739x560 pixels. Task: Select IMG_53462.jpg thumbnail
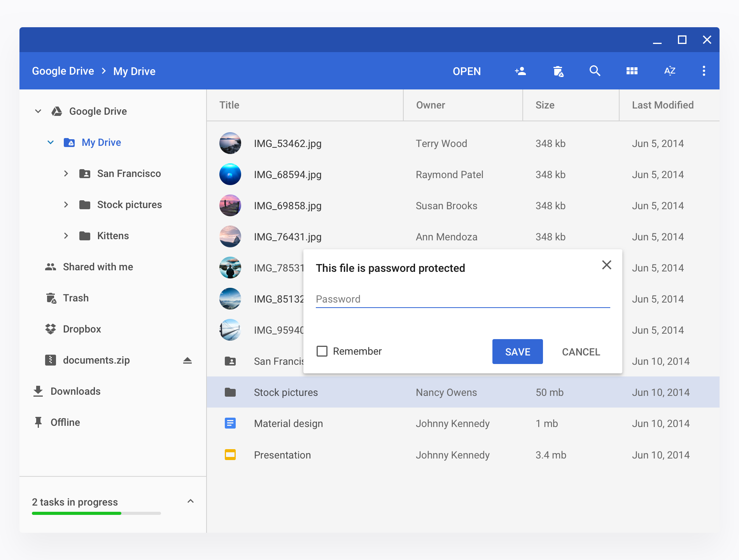pos(230,143)
